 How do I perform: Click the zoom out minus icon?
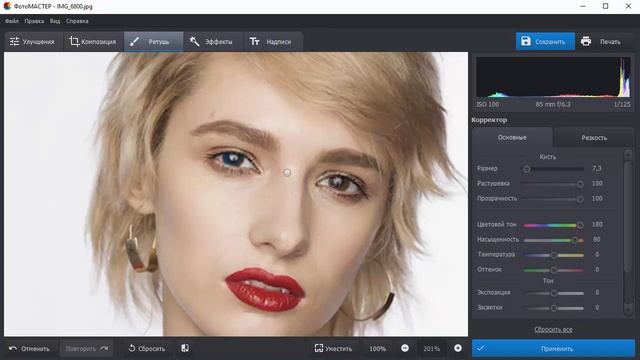pos(405,348)
